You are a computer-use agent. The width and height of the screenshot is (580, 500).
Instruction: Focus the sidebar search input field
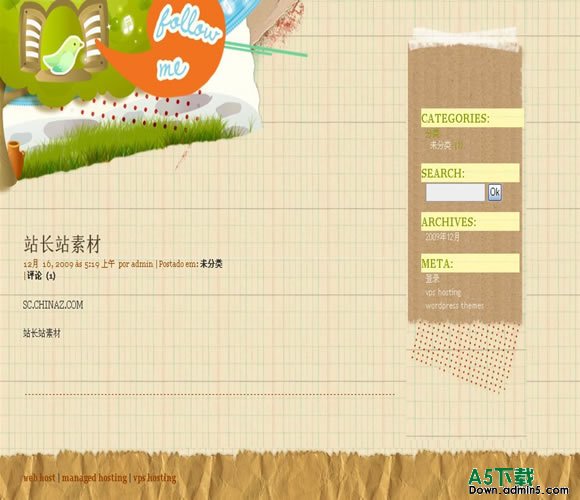click(x=455, y=192)
